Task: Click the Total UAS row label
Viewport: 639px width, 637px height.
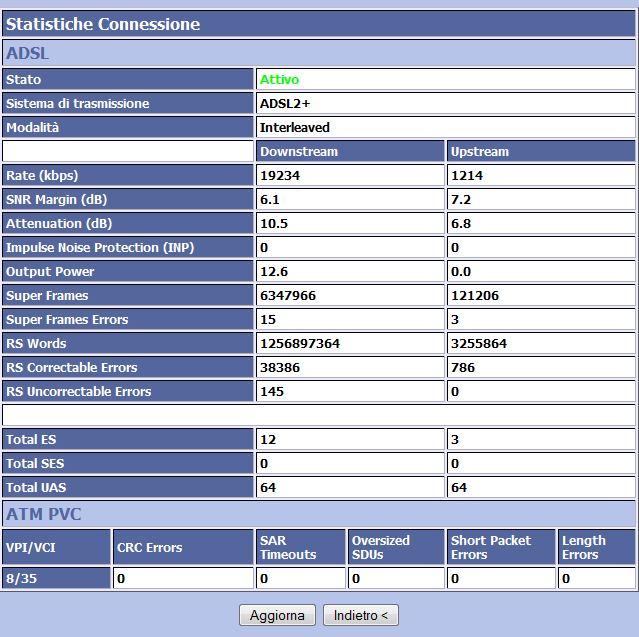Action: coord(35,487)
